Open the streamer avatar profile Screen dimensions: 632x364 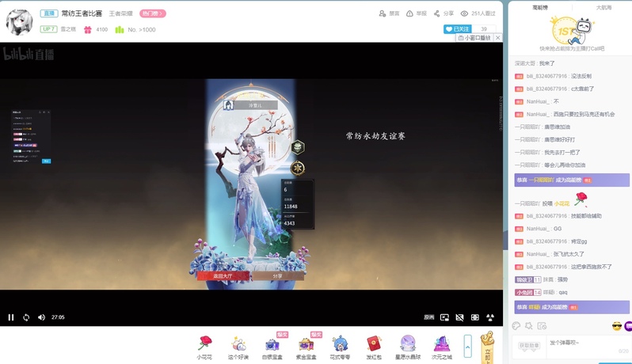pos(19,21)
